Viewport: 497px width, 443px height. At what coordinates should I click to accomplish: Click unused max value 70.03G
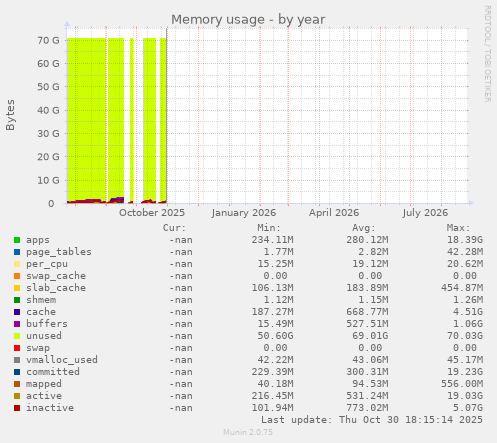tap(465, 336)
